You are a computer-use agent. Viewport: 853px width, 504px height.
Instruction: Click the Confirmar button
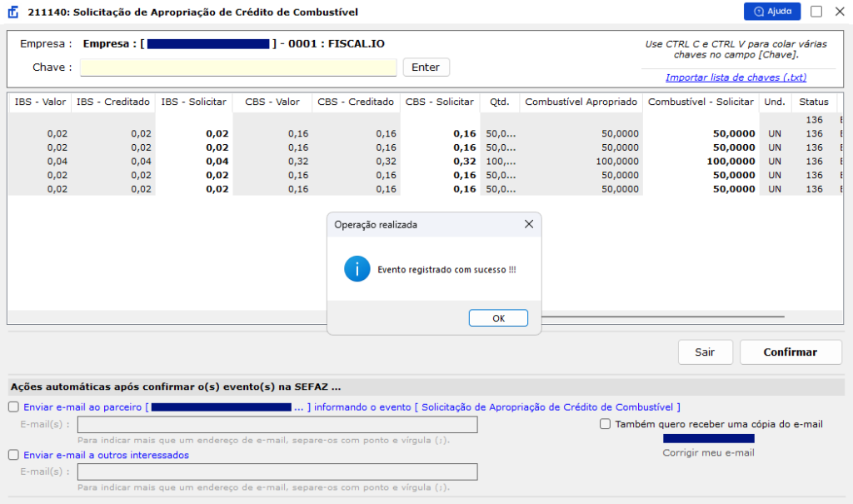coord(791,352)
